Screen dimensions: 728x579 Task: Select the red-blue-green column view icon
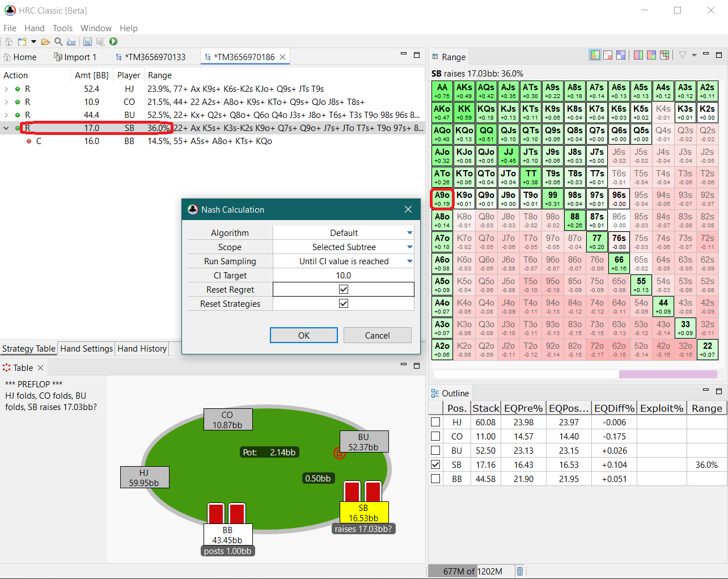pos(638,55)
